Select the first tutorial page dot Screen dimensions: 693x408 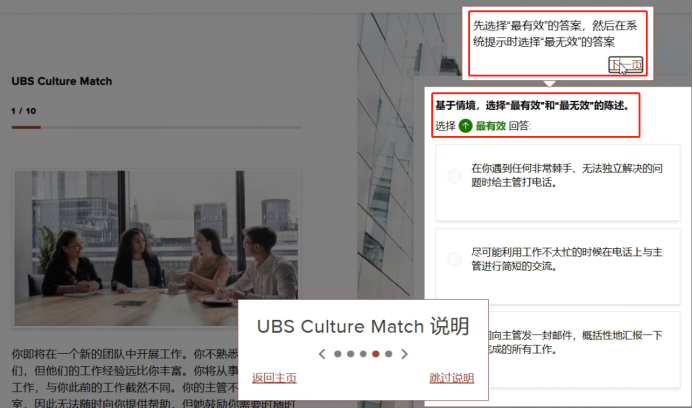pyautogui.click(x=338, y=354)
